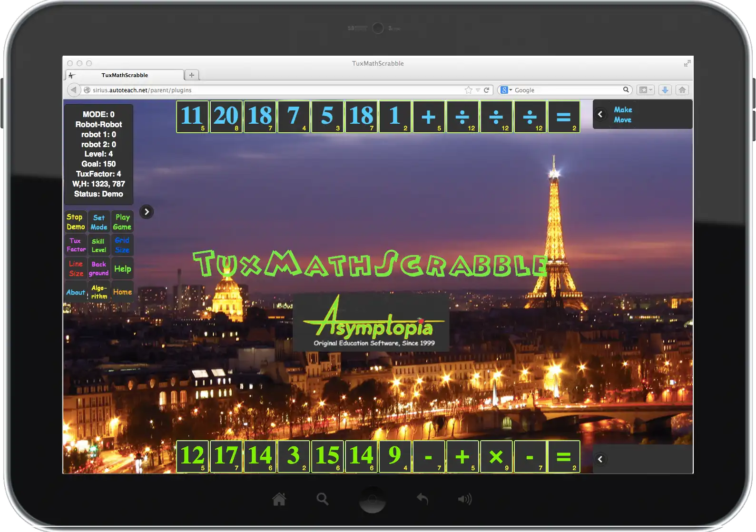Screen dimensions: 756x532
Task: Open the Tux Factor setting
Action: coord(76,245)
